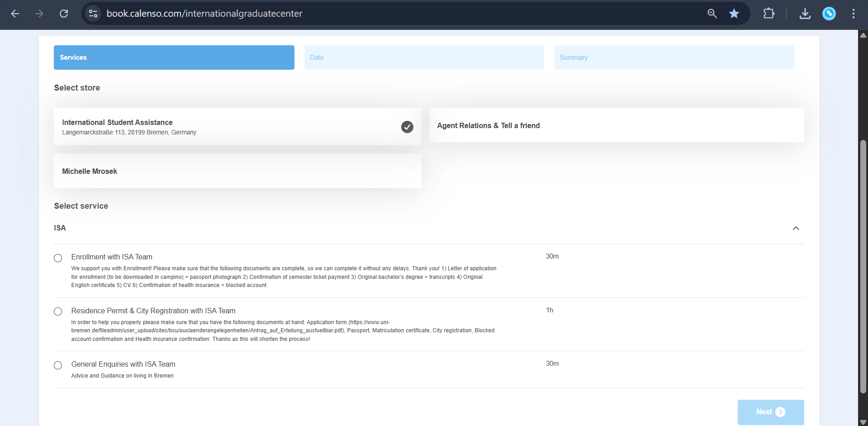Open the site information settings icon
The width and height of the screenshot is (868, 426).
[x=93, y=14]
